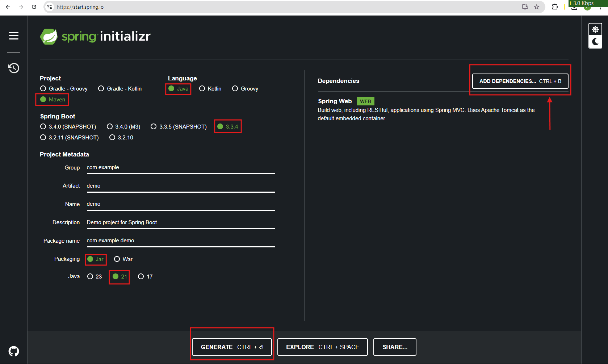Screen dimensions: 608x364
Task: Select Spring Boot 3.2.10
Action: (x=121, y=138)
